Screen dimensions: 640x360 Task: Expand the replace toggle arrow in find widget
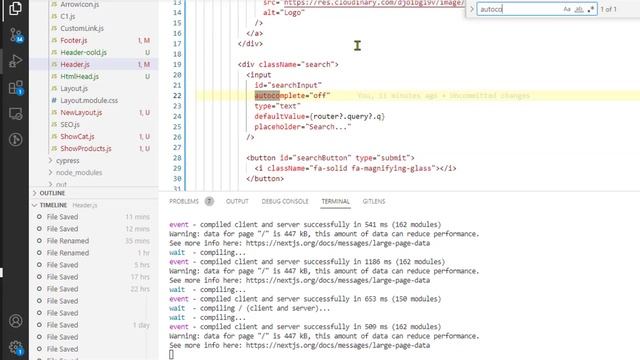pos(471,9)
